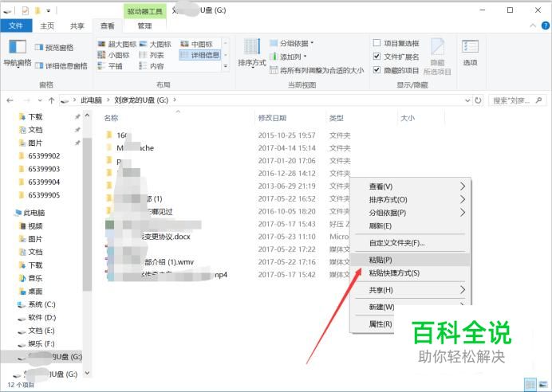The width and height of the screenshot is (552, 392).
Task: Toggle the 预览窗格 preview pane
Action: pos(54,48)
